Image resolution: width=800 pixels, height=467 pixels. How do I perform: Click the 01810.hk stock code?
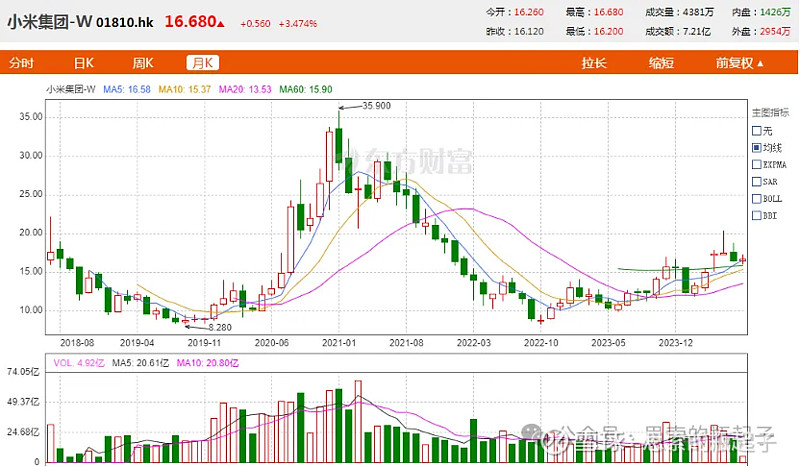click(124, 22)
